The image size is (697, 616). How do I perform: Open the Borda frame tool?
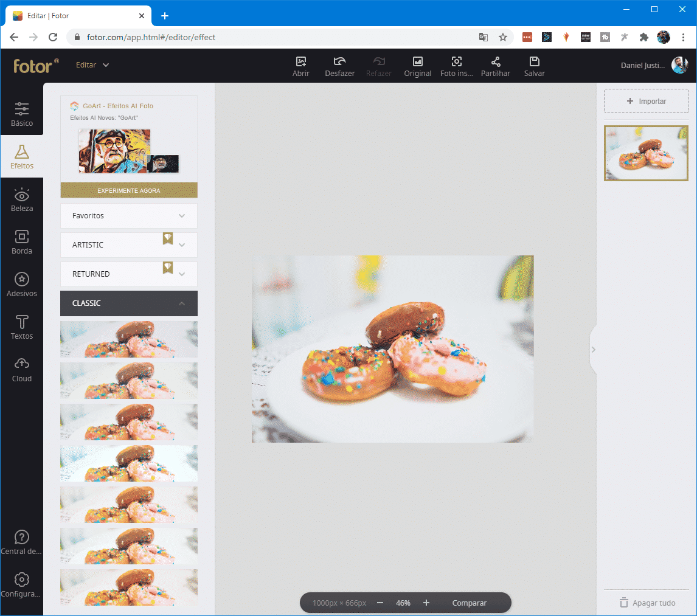click(x=22, y=242)
